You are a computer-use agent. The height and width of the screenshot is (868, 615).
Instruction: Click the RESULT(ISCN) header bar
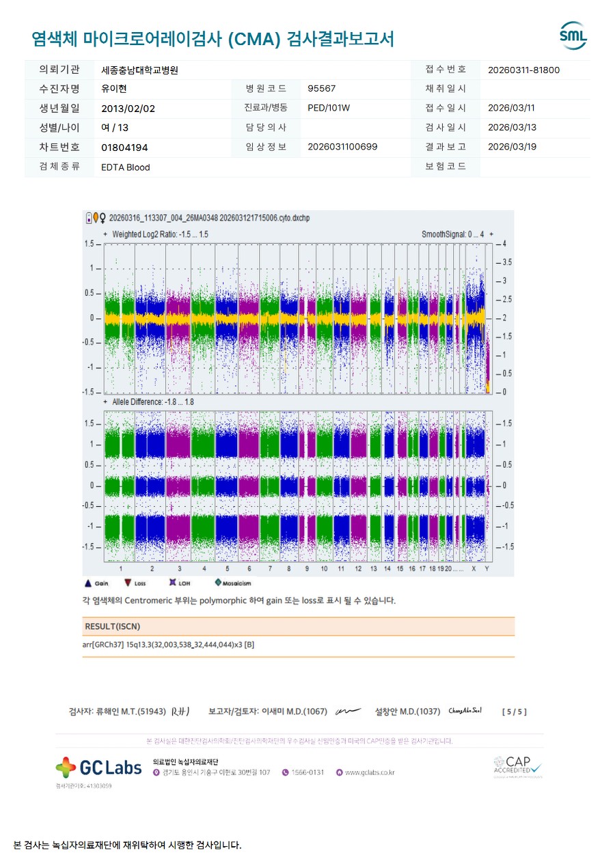coord(298,626)
